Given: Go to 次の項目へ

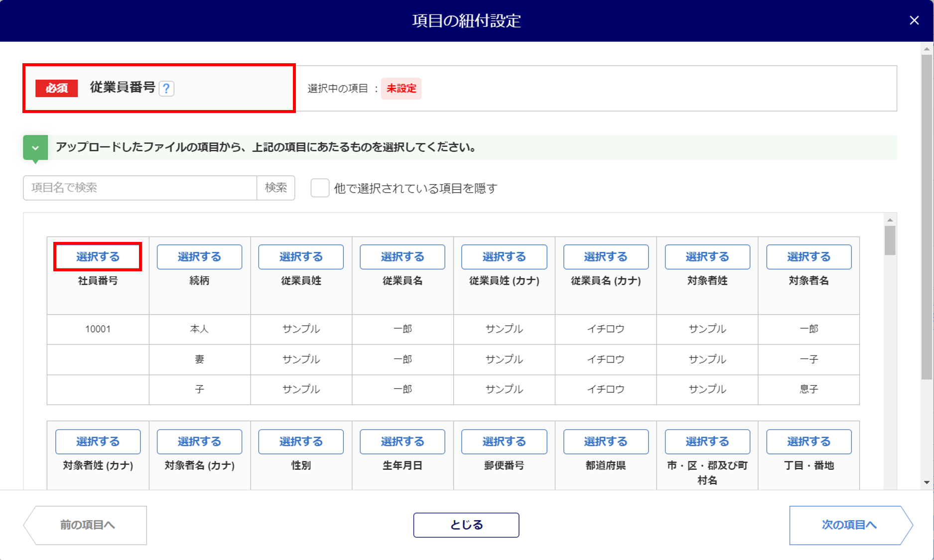Looking at the screenshot, I should pos(849,525).
